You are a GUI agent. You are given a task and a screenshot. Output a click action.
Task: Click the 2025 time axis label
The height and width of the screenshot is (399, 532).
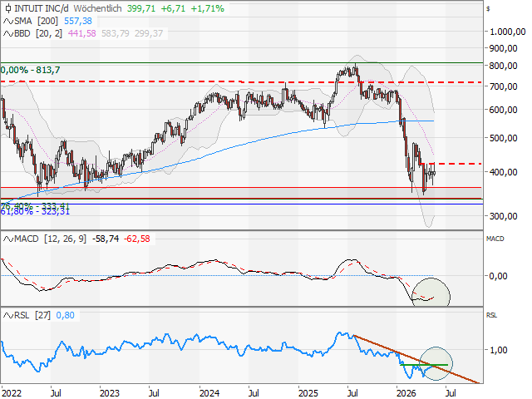pos(308,393)
